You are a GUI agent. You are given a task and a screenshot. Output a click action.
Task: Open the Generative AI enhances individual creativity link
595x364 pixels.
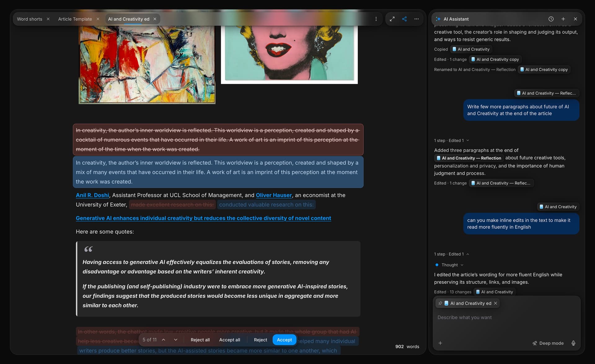coord(203,218)
